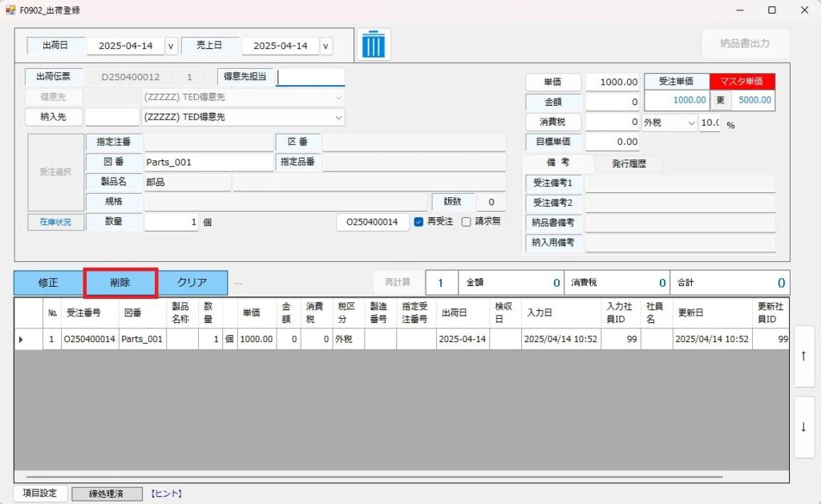The height and width of the screenshot is (504, 821).
Task: Click the 受注選択 button
Action: coord(55,171)
